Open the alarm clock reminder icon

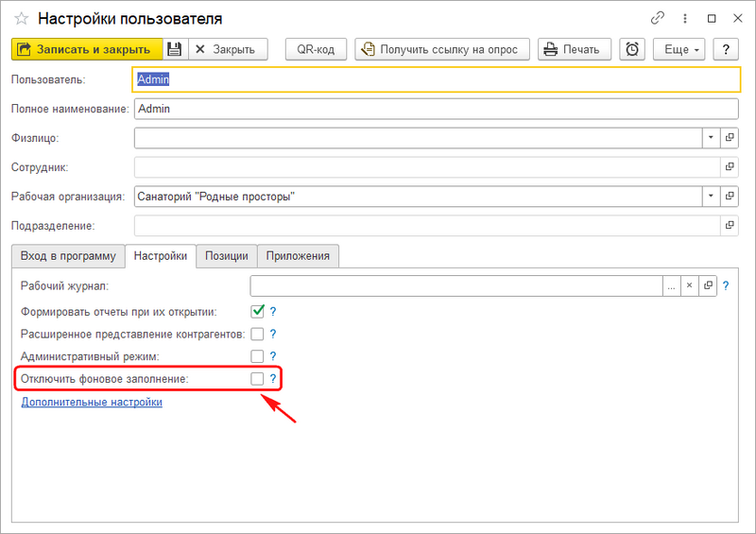point(632,49)
